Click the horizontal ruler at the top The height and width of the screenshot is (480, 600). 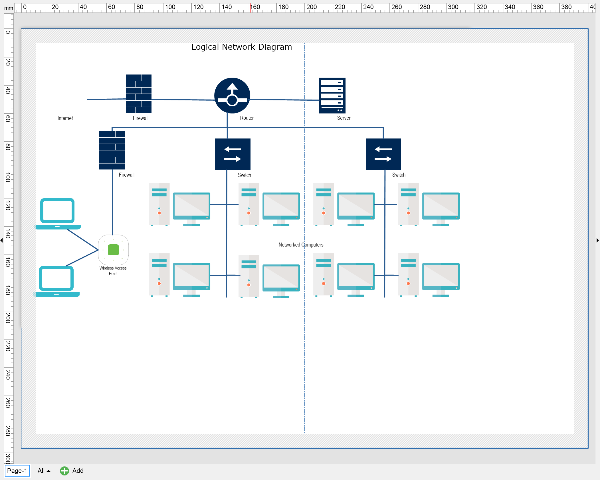pyautogui.click(x=306, y=7)
